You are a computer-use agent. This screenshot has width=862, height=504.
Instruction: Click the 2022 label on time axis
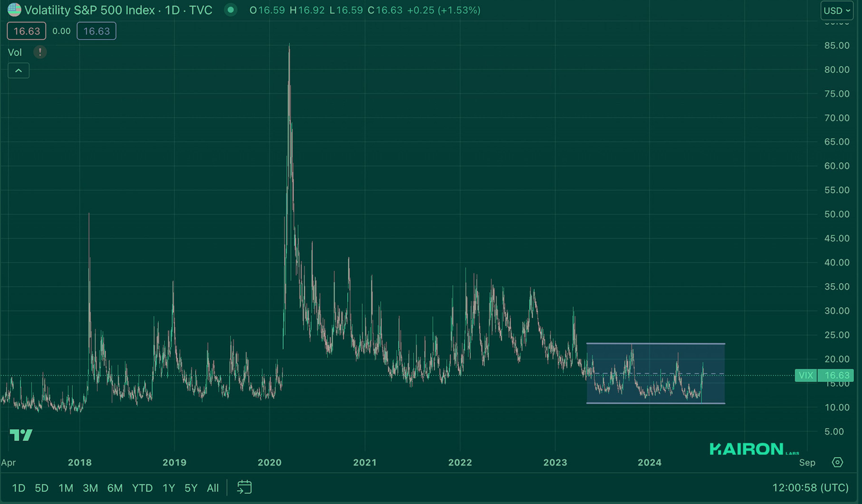tap(460, 463)
